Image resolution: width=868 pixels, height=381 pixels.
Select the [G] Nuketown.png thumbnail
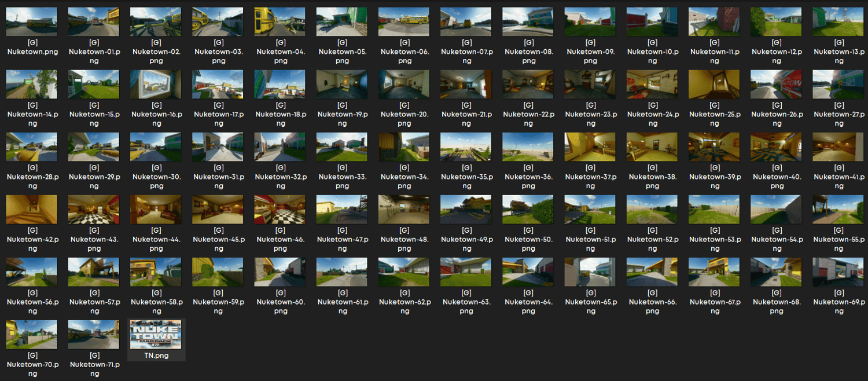(32, 22)
